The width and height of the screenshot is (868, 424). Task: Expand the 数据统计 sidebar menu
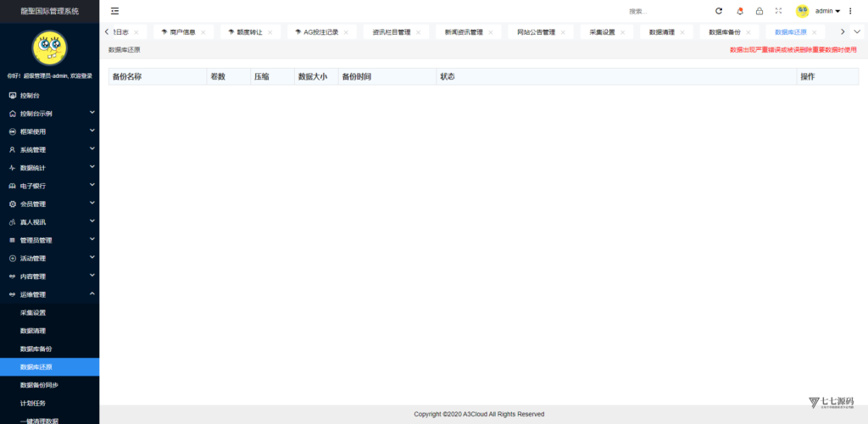point(50,168)
